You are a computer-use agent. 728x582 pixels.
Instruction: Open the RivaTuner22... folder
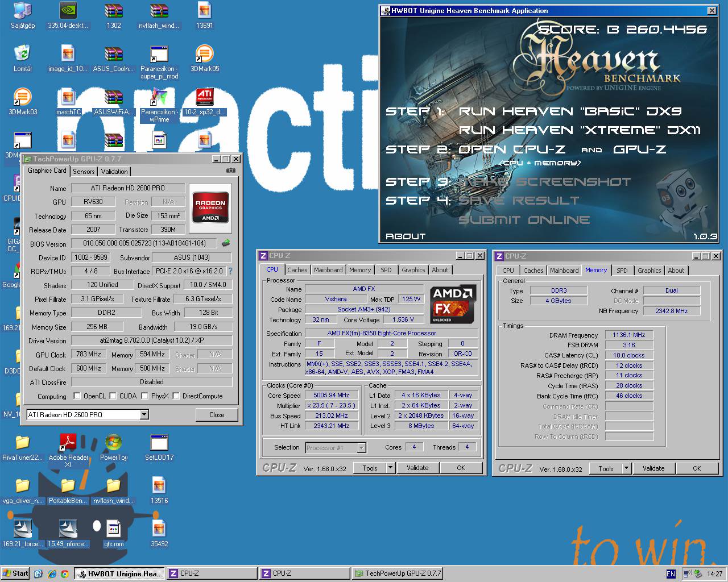tap(23, 447)
